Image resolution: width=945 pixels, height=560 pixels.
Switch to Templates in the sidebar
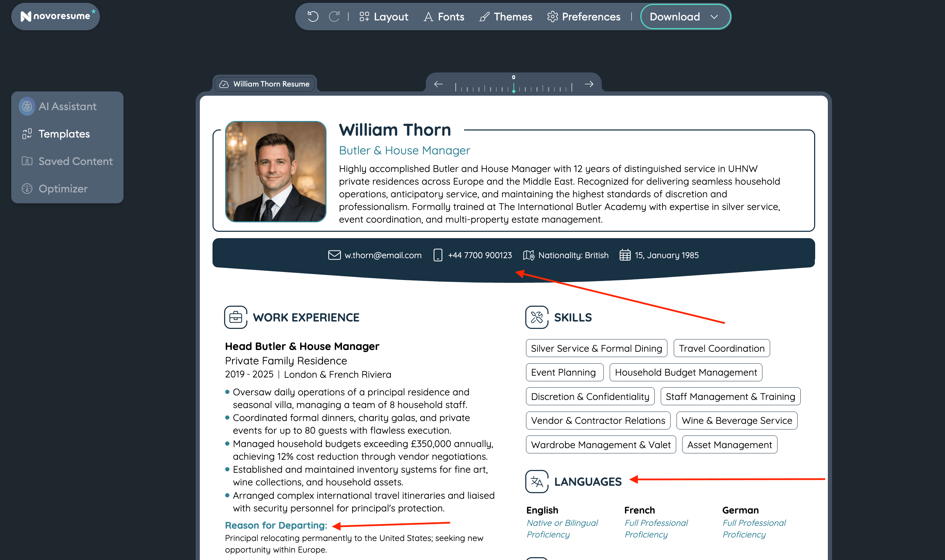pos(64,134)
